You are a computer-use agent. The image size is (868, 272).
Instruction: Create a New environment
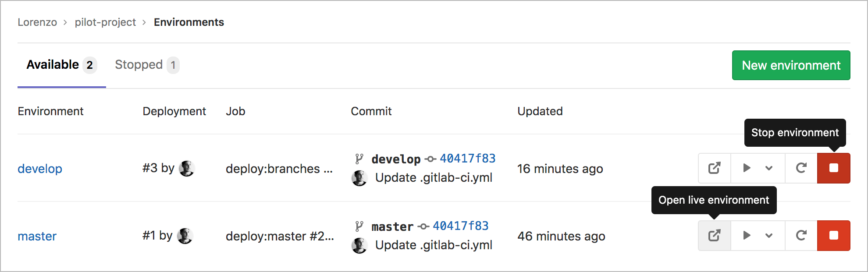[791, 65]
